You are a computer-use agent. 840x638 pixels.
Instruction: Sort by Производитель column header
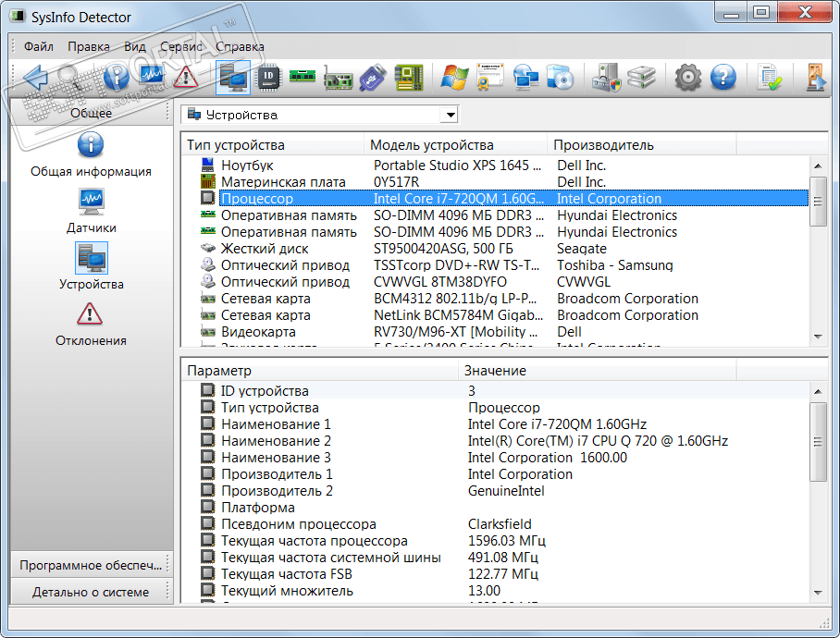pos(642,145)
